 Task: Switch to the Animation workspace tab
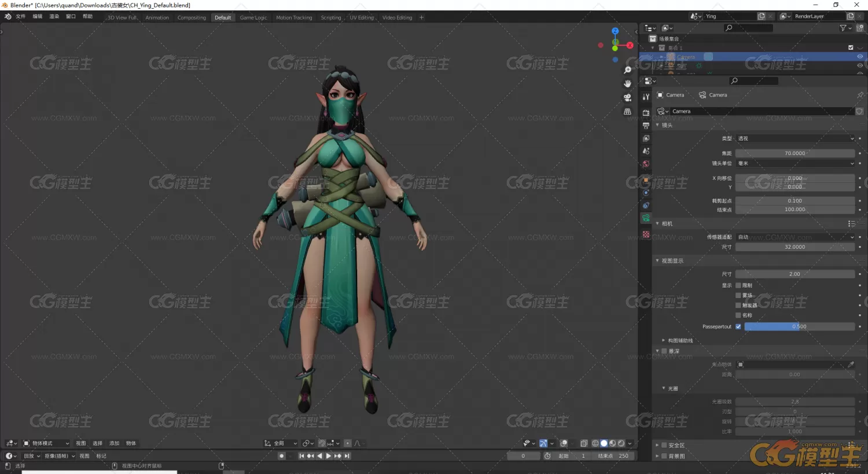pyautogui.click(x=157, y=18)
